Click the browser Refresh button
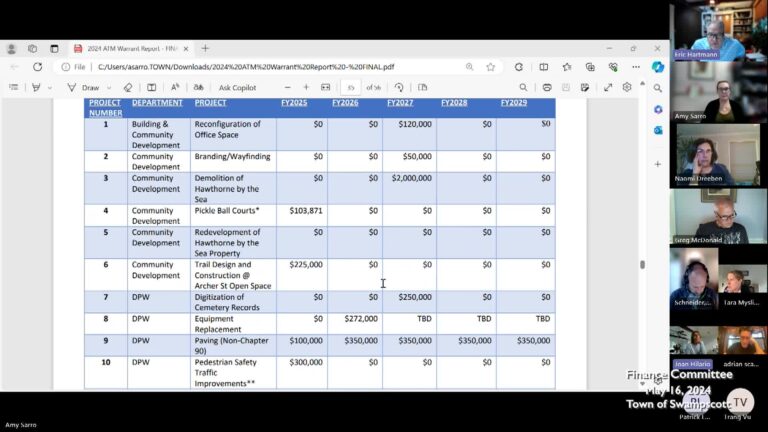This screenshot has width=768, height=432. [x=37, y=67]
